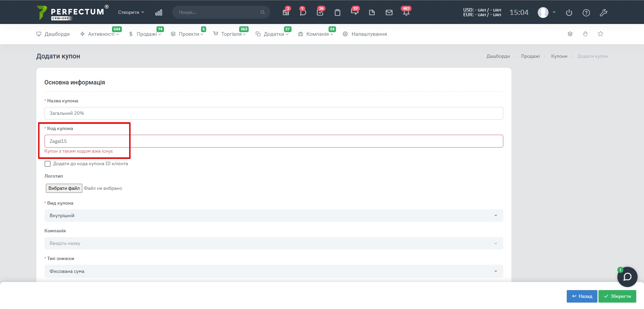Click the flame icon in toolbar

[x=585, y=34]
